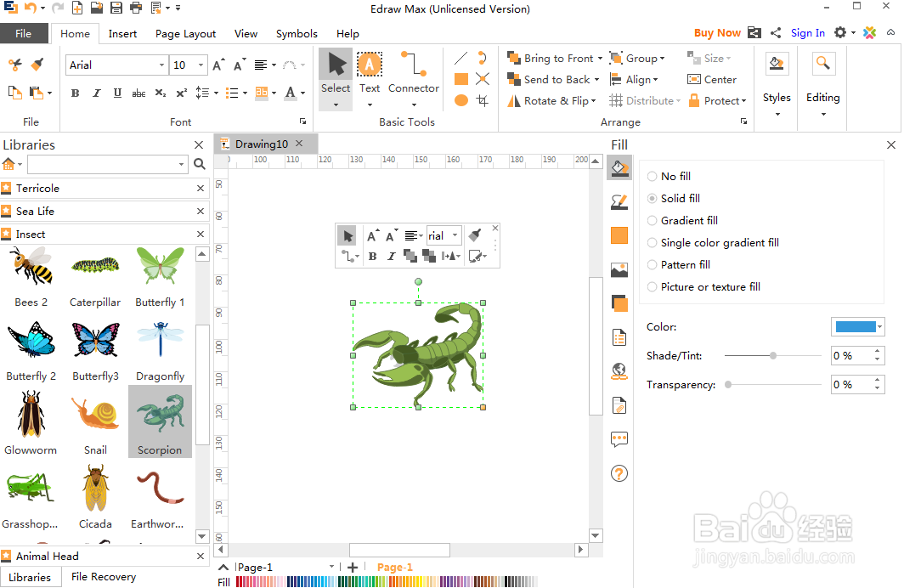The image size is (904, 588).
Task: Close the Sea Life library
Action: click(201, 211)
